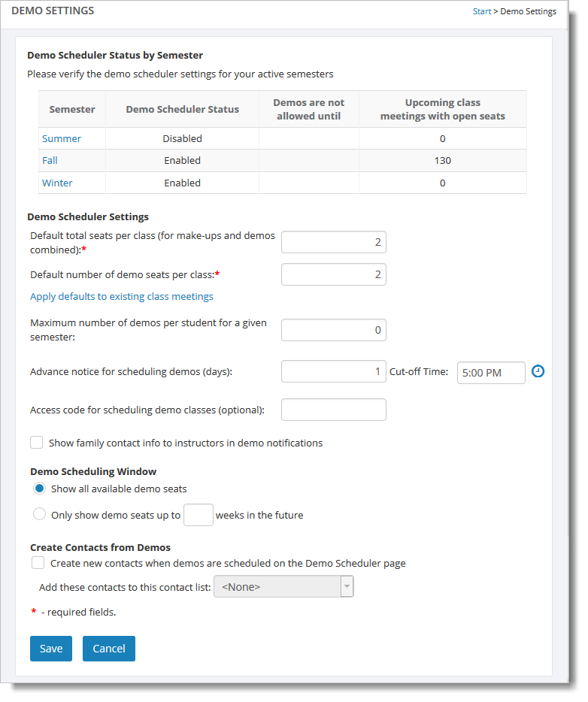Open the Winter semester link
This screenshot has width=588, height=702.
point(57,183)
